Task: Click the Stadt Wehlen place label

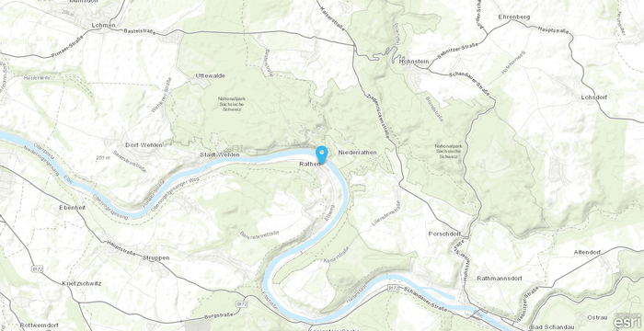Action: pyautogui.click(x=216, y=154)
